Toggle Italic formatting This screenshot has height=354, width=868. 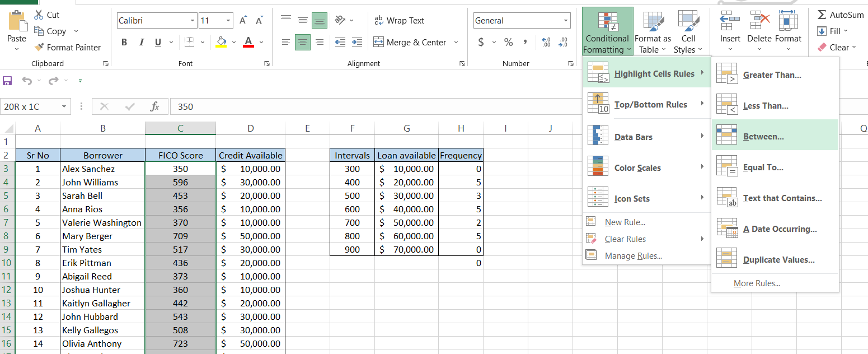click(141, 43)
